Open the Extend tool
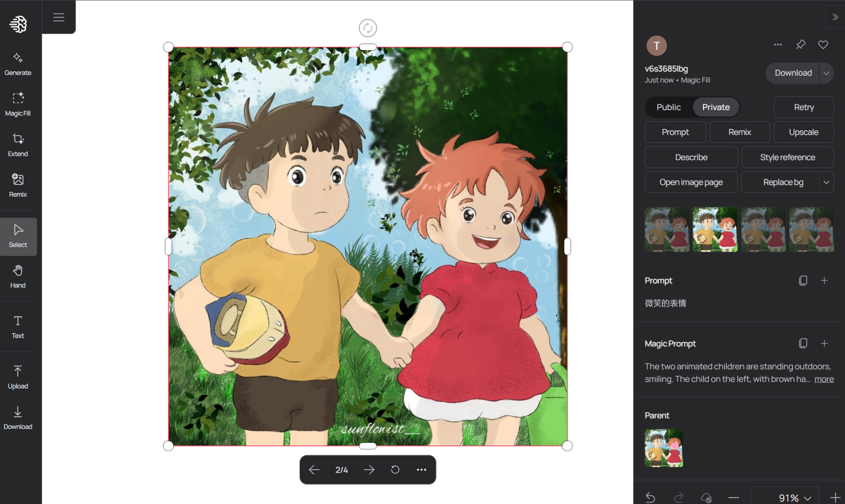845x504 pixels. (x=18, y=145)
